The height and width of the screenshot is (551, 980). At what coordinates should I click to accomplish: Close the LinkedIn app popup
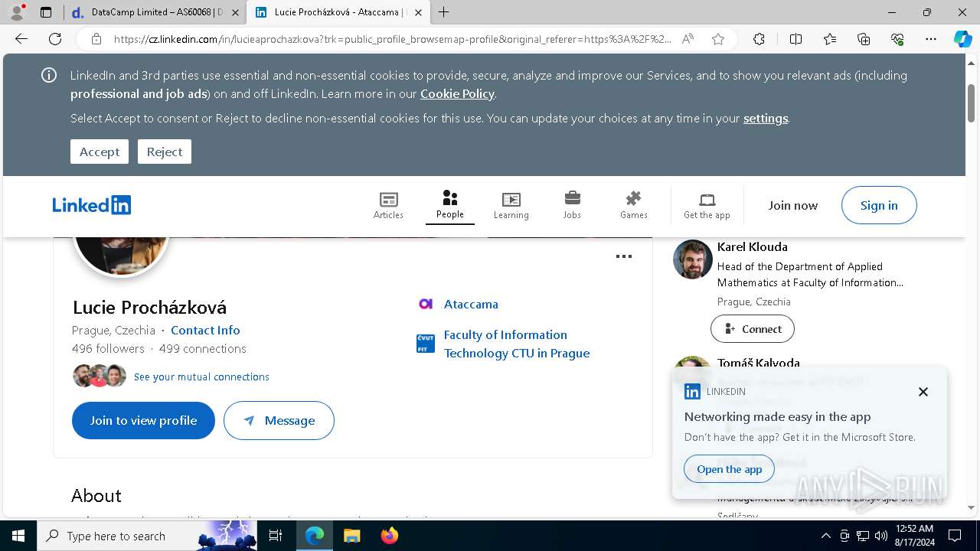[x=923, y=392]
